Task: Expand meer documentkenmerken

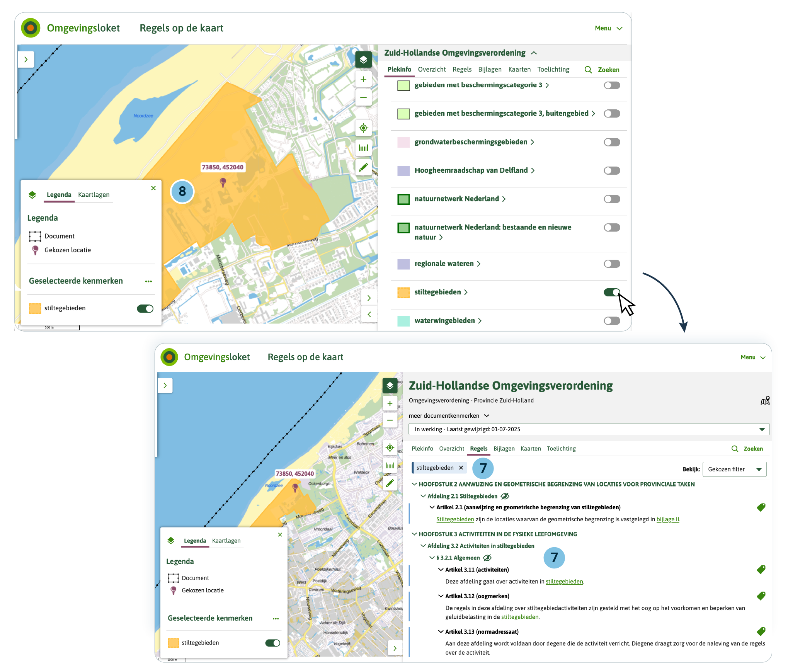Action: pos(449,416)
